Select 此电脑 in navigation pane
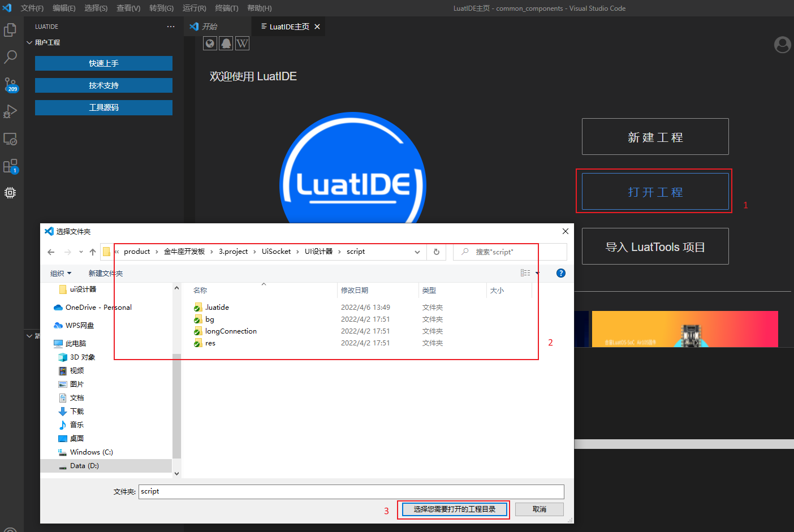This screenshot has width=794, height=532. [x=70, y=344]
